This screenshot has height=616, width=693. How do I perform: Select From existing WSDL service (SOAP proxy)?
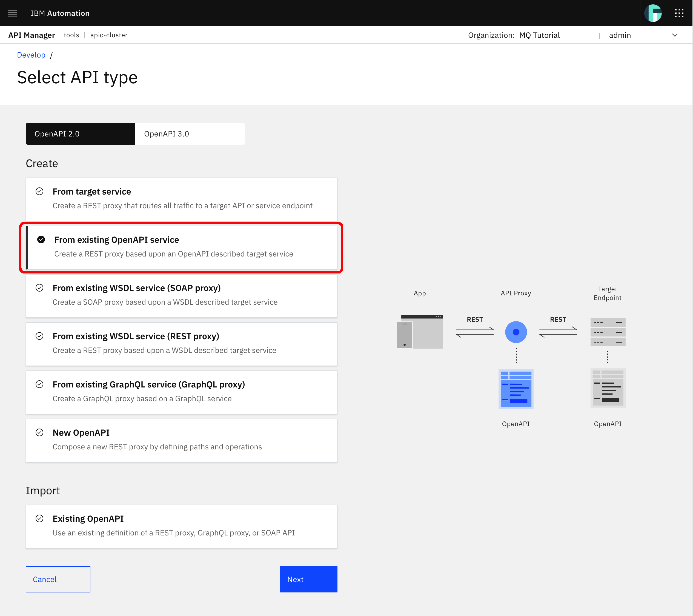tap(182, 295)
